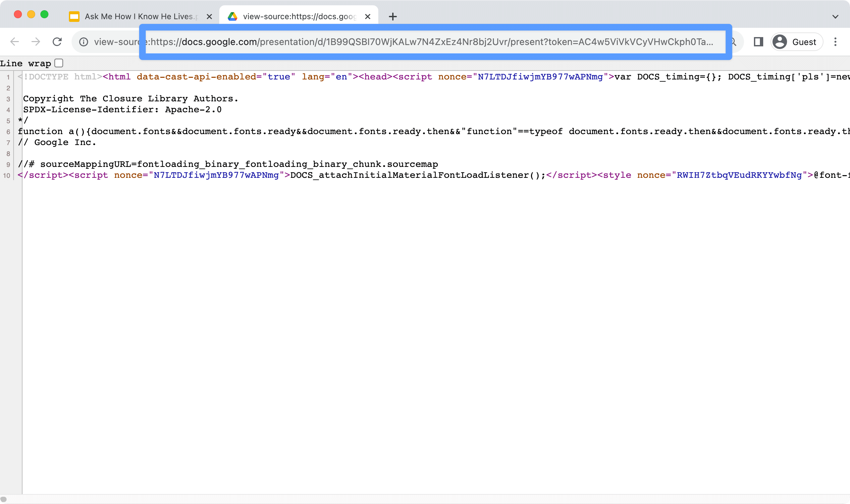
Task: Click line number 10 in gutter
Action: [x=7, y=176]
